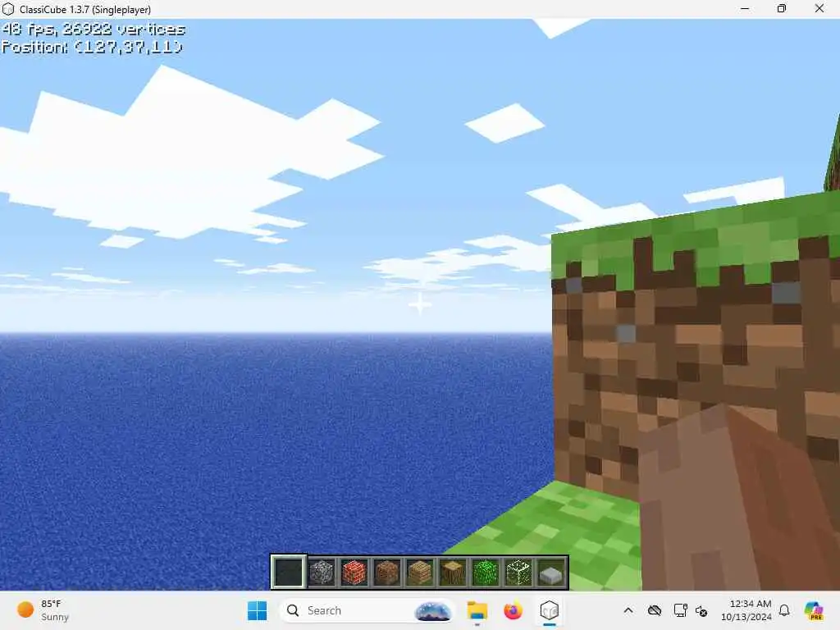Click the OneDrive cloud tray icon

click(654, 610)
